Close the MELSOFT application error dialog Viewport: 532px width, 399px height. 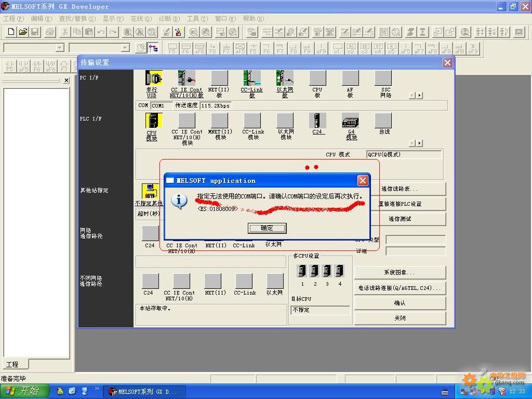point(363,180)
